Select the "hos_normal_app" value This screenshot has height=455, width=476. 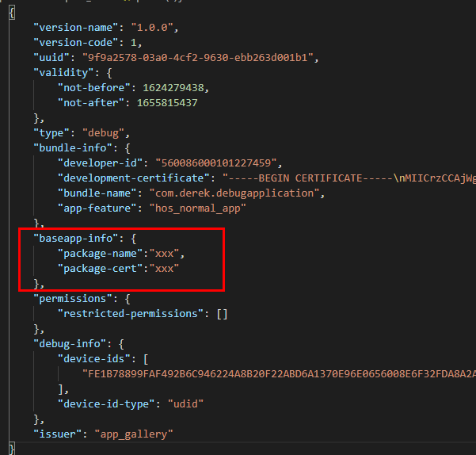pyautogui.click(x=198, y=208)
